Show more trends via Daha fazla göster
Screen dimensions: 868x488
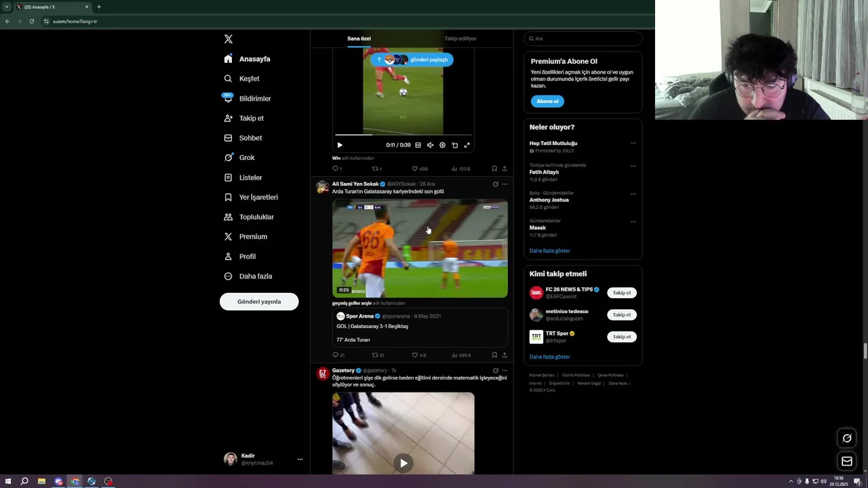coord(550,251)
